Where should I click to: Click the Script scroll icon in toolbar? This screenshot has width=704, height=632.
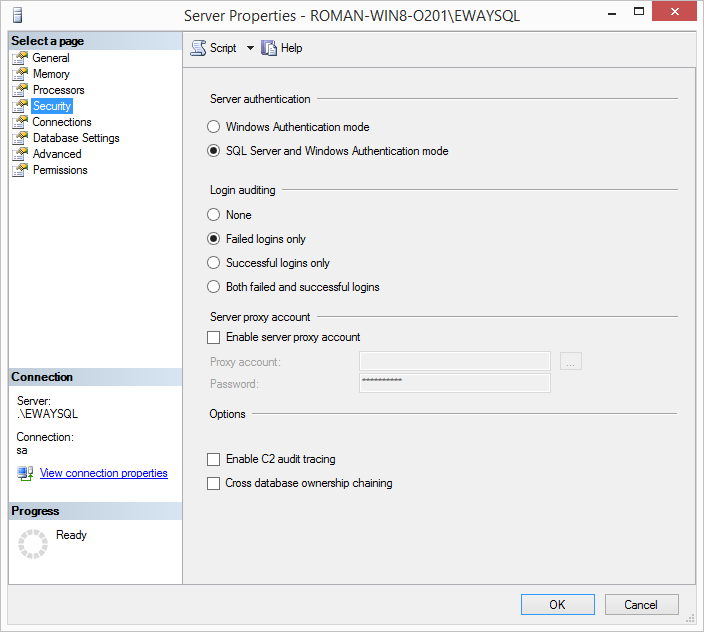tap(198, 48)
